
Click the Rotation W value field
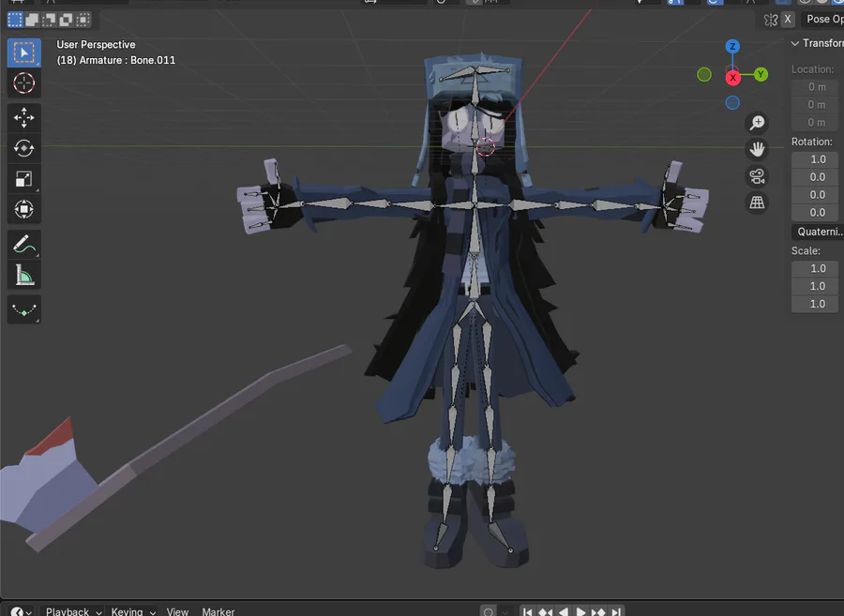point(815,159)
